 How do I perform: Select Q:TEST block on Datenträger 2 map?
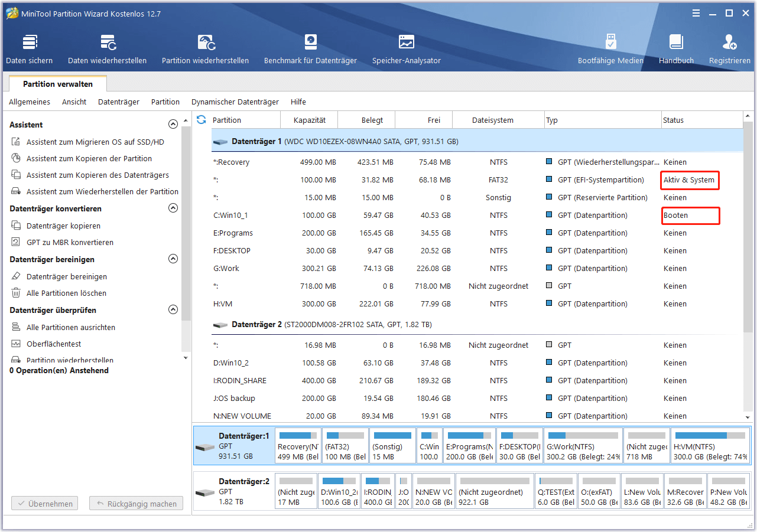click(556, 491)
